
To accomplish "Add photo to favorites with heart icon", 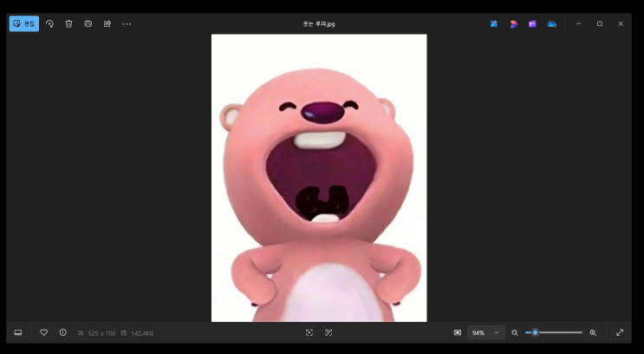I will tap(43, 332).
